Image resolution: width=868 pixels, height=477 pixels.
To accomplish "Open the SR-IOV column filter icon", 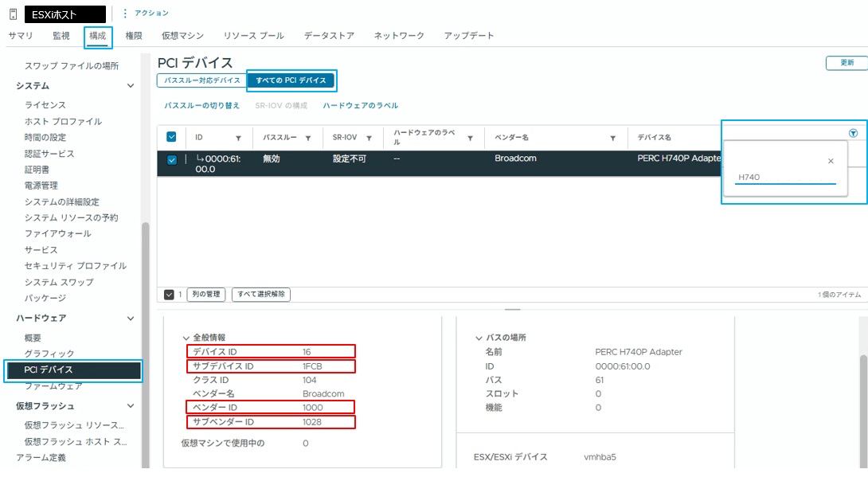I will pos(369,138).
